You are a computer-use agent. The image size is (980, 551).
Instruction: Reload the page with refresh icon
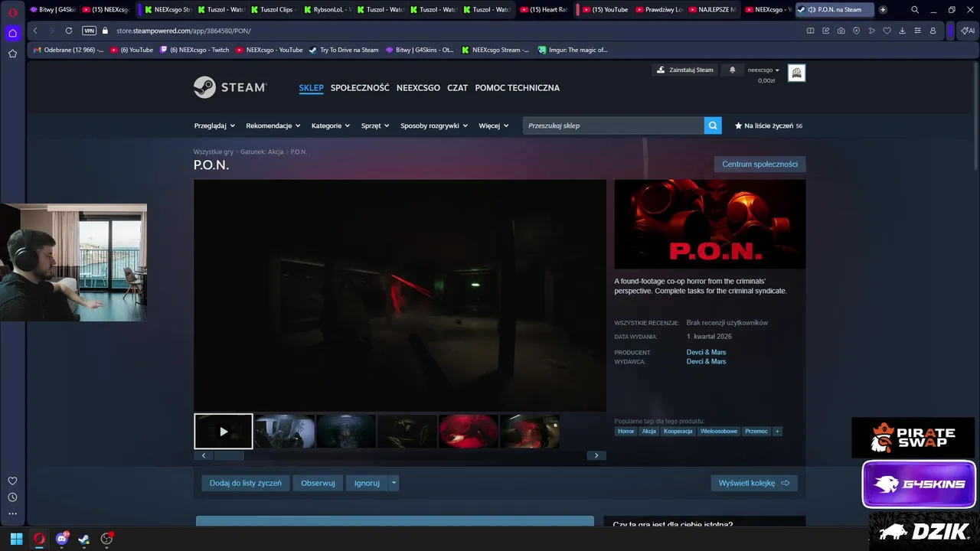69,31
